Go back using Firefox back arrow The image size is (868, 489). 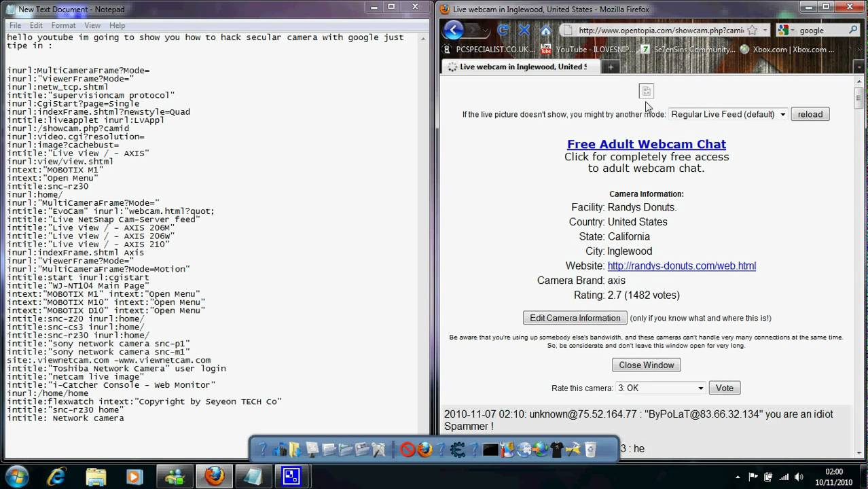click(453, 30)
